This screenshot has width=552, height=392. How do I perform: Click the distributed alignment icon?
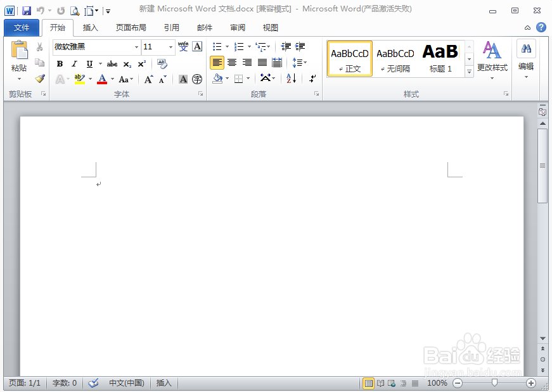pyautogui.click(x=277, y=63)
